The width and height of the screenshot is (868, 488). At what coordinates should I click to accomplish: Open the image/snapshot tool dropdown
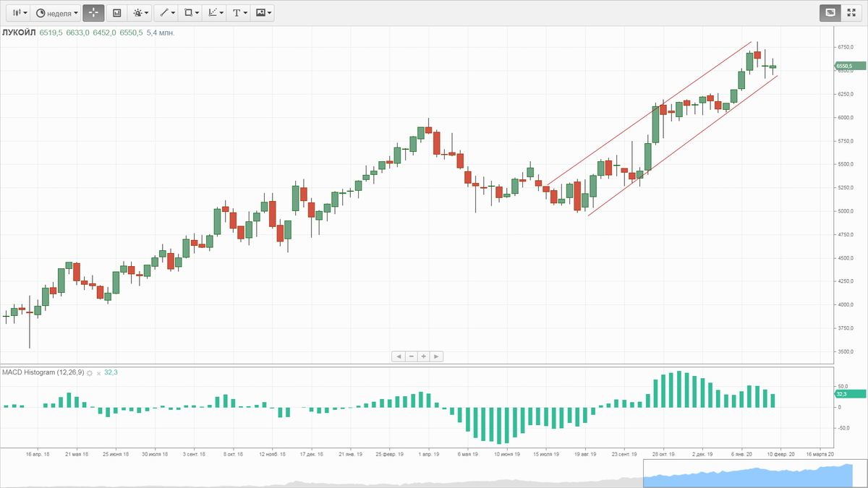[263, 12]
